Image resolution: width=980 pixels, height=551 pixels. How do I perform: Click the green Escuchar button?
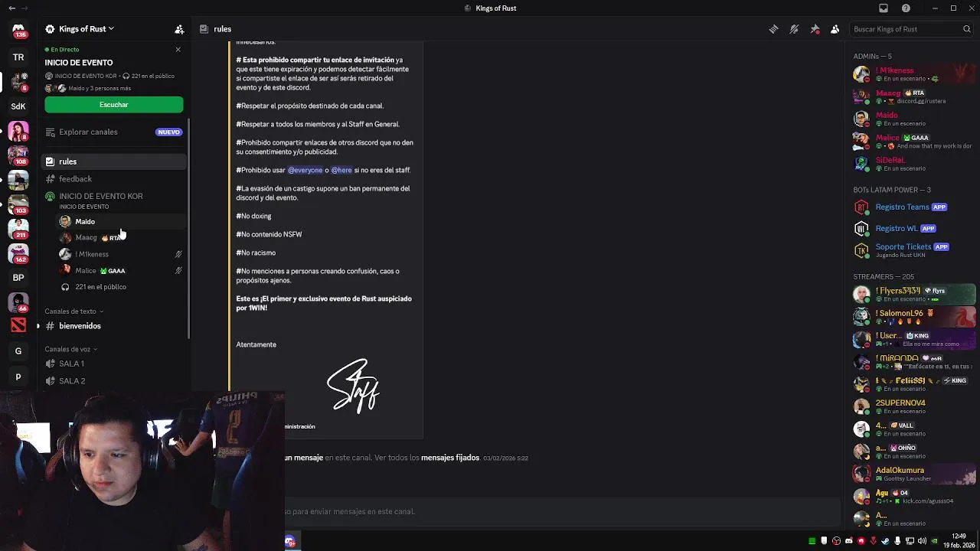click(x=113, y=105)
